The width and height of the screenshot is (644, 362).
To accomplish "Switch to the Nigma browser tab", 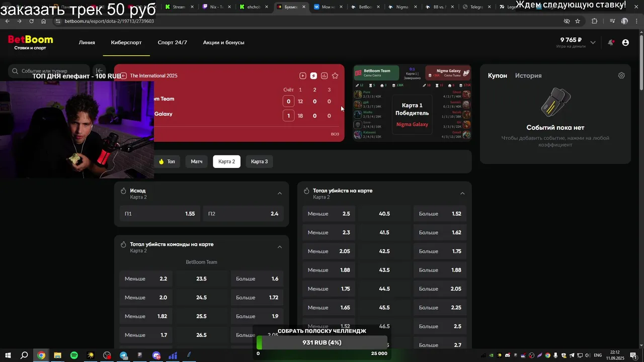I will click(x=402, y=7).
